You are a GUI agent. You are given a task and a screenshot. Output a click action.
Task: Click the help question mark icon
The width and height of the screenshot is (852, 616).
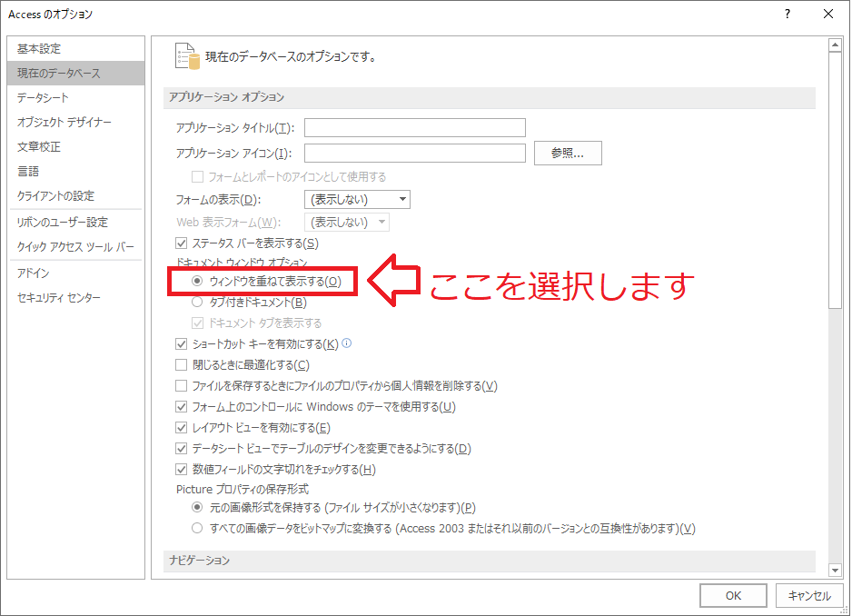click(x=787, y=14)
